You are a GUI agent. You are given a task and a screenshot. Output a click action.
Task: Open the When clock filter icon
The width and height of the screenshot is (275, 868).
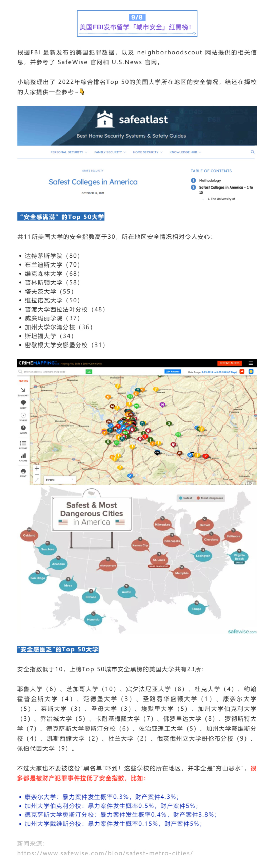tap(23, 427)
